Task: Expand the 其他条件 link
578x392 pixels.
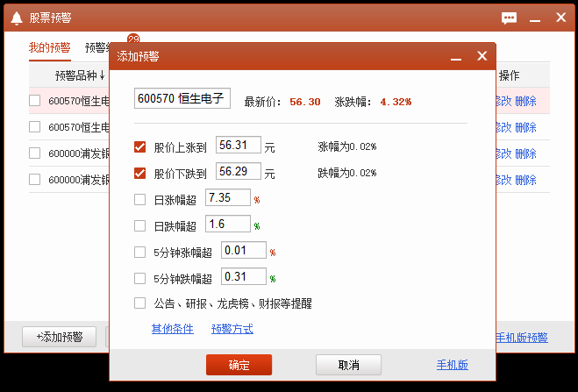Action: (172, 329)
